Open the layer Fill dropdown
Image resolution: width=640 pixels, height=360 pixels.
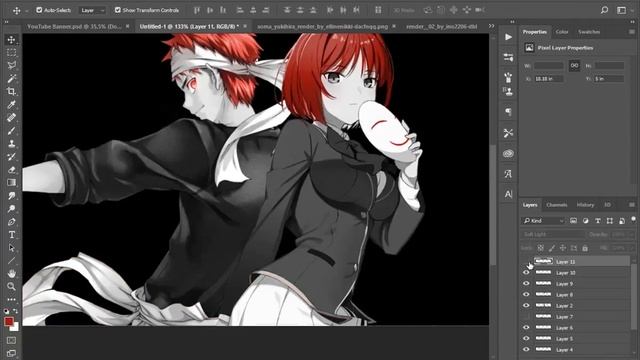[621, 248]
